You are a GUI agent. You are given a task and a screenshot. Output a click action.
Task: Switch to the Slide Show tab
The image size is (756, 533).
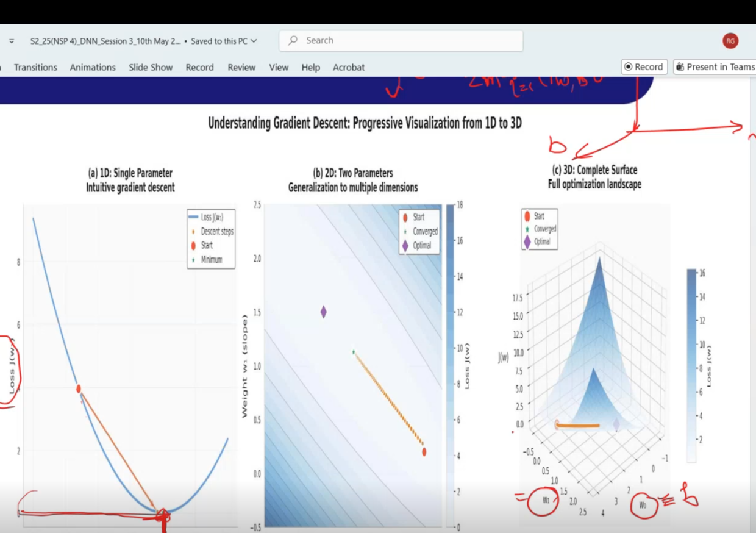tap(151, 67)
